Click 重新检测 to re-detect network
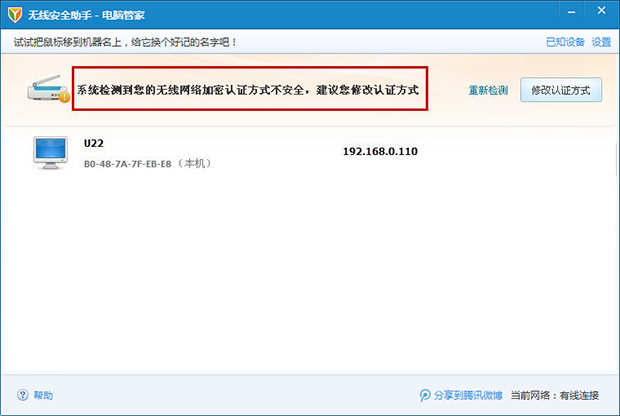 (x=488, y=90)
